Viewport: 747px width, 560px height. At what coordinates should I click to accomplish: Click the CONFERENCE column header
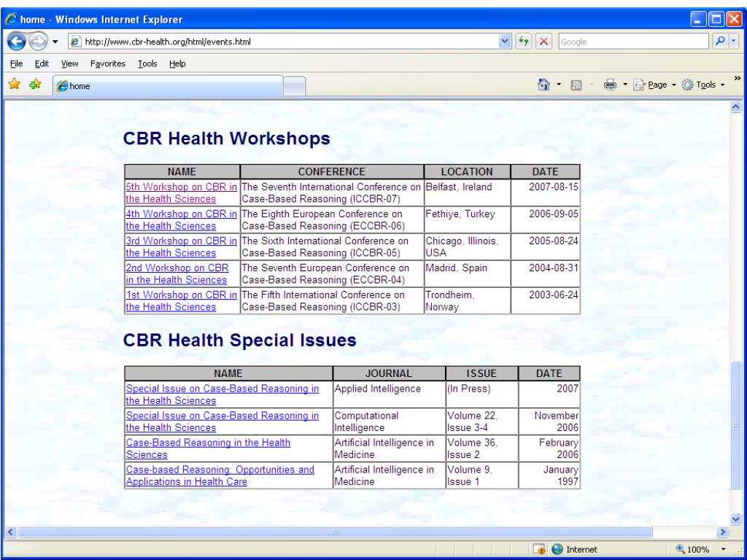[x=332, y=171]
